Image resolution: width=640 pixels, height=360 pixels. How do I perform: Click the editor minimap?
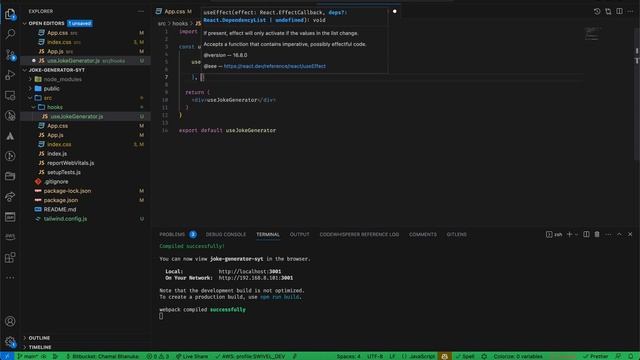[592, 34]
